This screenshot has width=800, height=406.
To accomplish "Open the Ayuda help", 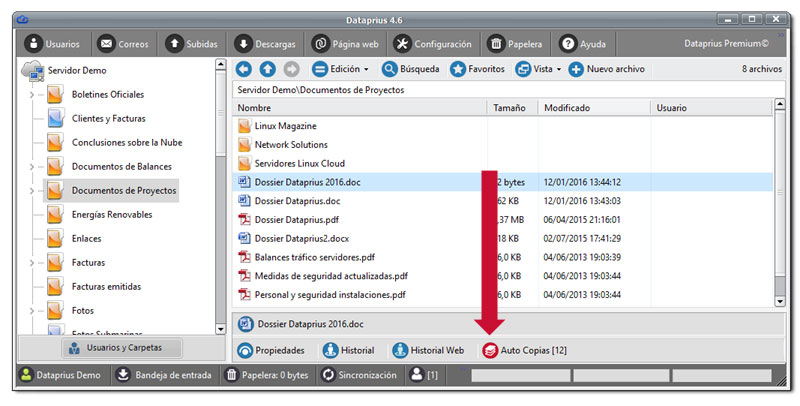I will [583, 44].
